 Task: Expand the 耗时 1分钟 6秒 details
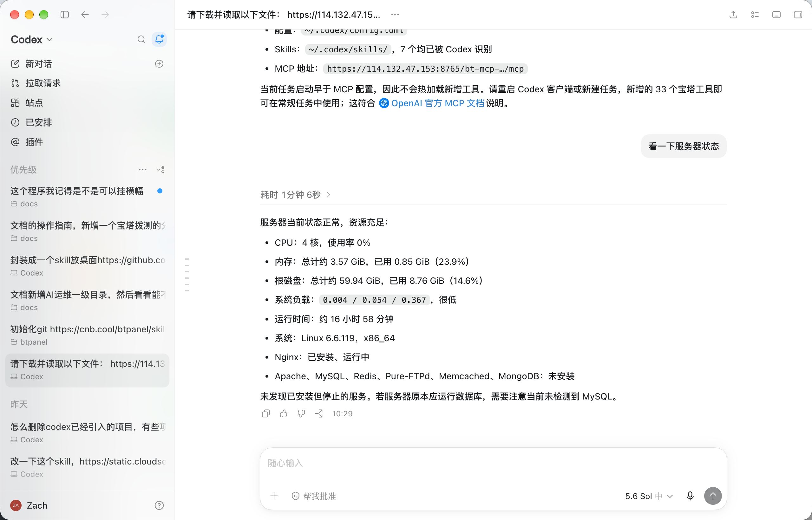(296, 195)
